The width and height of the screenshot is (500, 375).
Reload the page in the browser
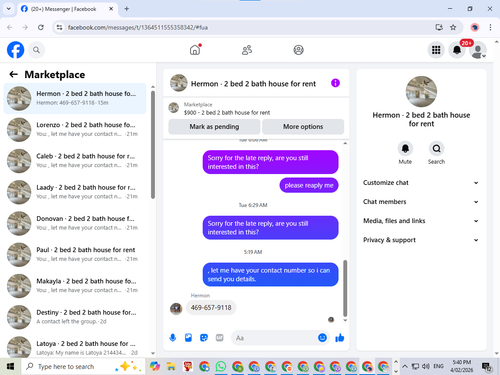pos(41,27)
